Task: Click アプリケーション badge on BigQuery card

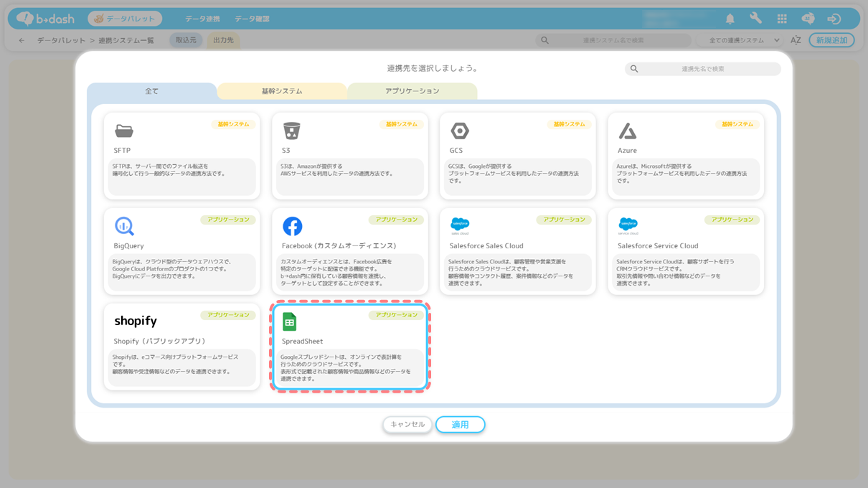Action: pos(228,220)
